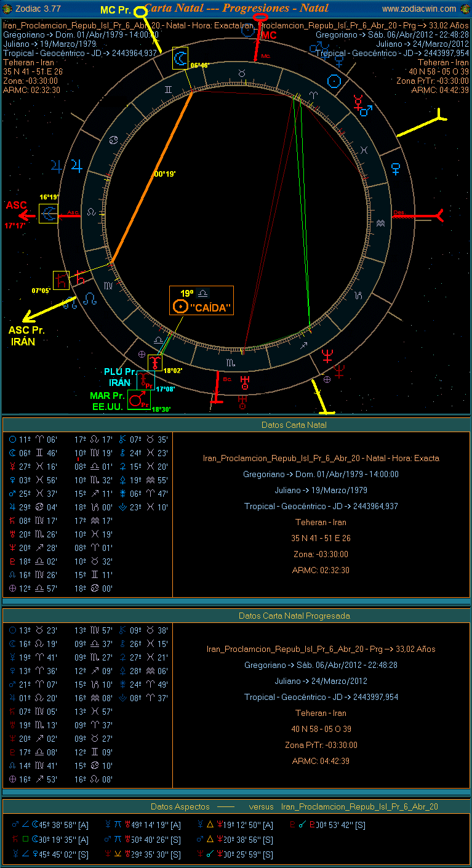Click Teheran - Iran in progressed data panel

(321, 713)
